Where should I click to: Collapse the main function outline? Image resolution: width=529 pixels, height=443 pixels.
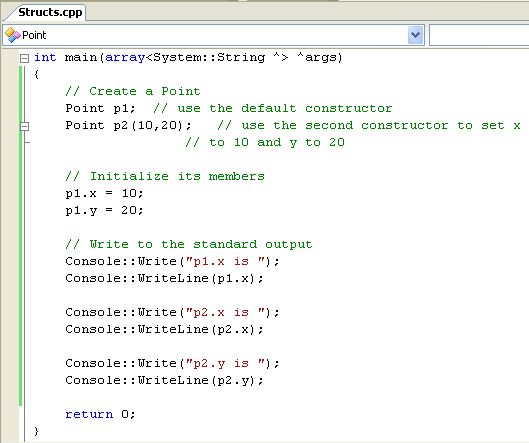tap(24, 58)
